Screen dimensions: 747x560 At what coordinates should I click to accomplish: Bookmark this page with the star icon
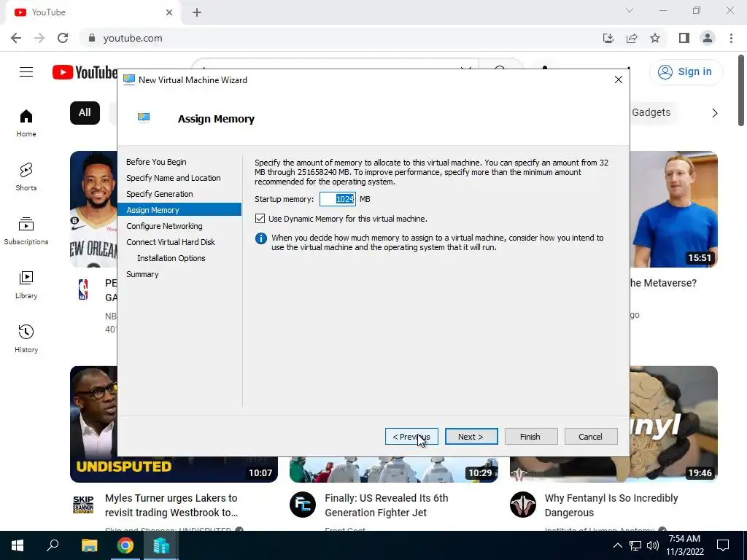pos(655,38)
